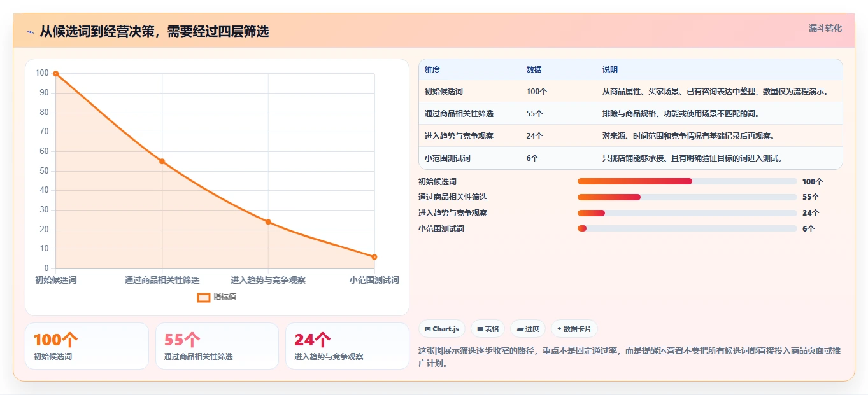Click the footer paragraph starting 这张图展示
The width and height of the screenshot is (868, 395).
pyautogui.click(x=630, y=357)
